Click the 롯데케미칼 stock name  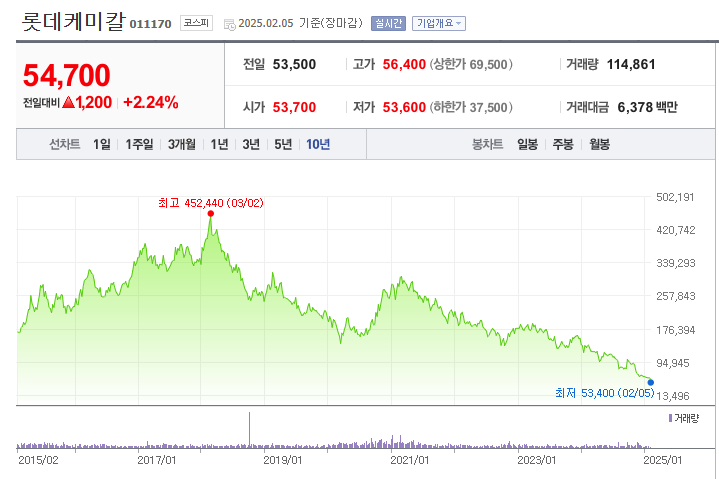pyautogui.click(x=73, y=22)
